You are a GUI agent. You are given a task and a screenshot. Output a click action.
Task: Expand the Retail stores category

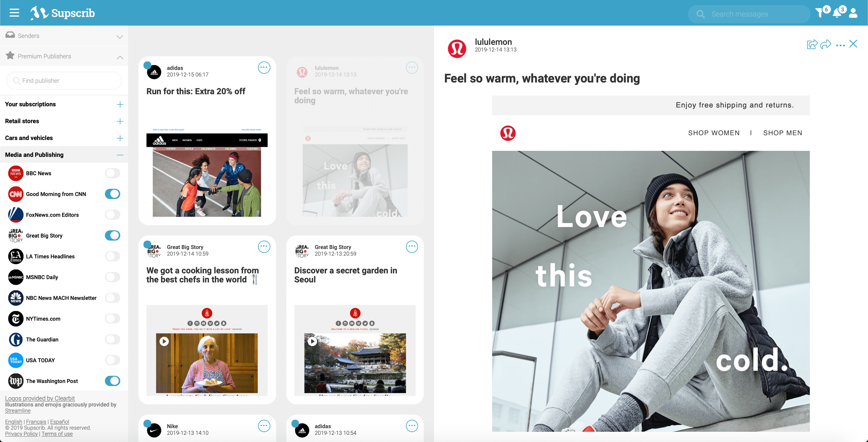pos(120,121)
